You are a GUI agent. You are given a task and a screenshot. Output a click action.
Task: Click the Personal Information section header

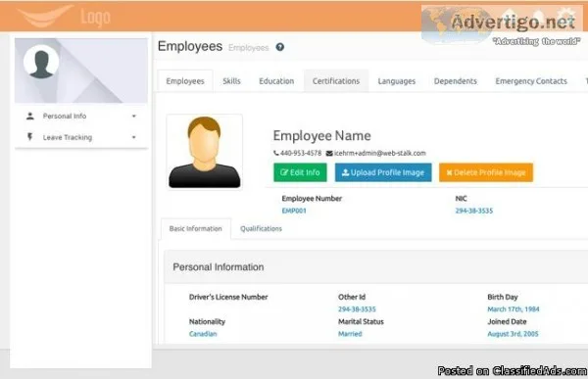219,267
